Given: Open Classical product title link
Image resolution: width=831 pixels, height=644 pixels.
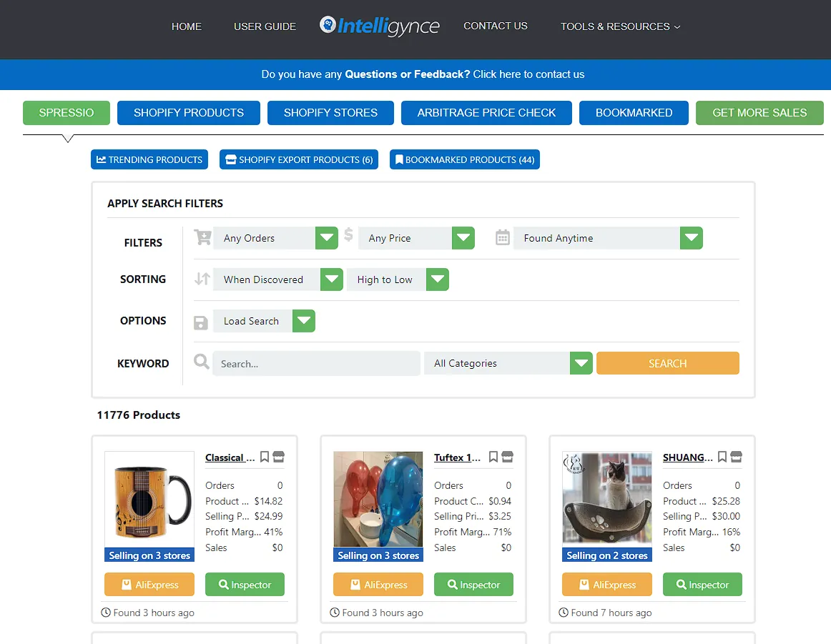Looking at the screenshot, I should [x=230, y=457].
